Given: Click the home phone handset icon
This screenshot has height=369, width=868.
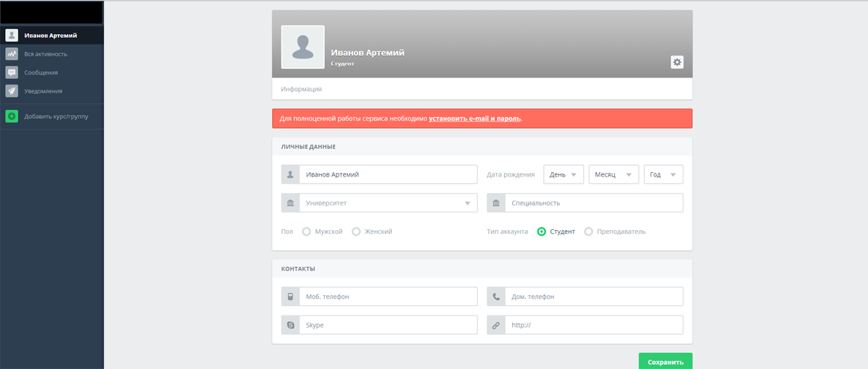Looking at the screenshot, I should [496, 297].
